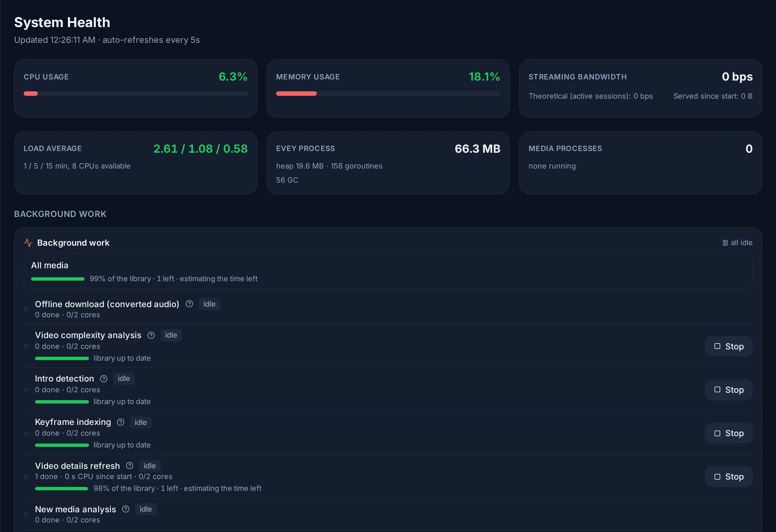
Task: Click the All media row title
Action: 50,265
